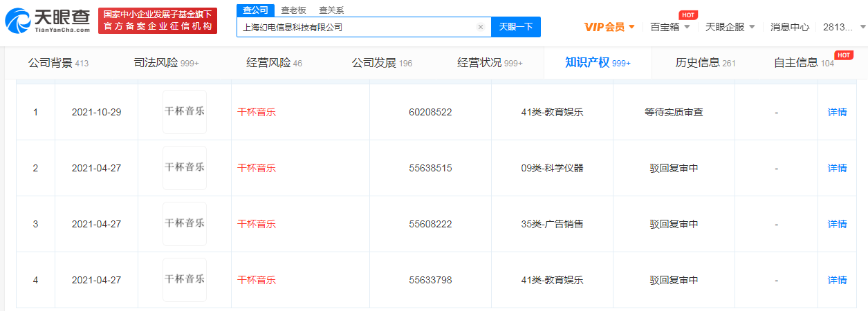This screenshot has width=868, height=311.
Task: Switch to the 查公司 search tab
Action: (255, 10)
